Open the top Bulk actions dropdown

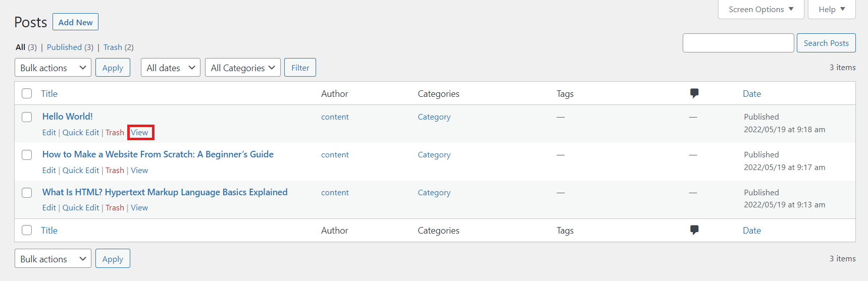click(x=53, y=68)
